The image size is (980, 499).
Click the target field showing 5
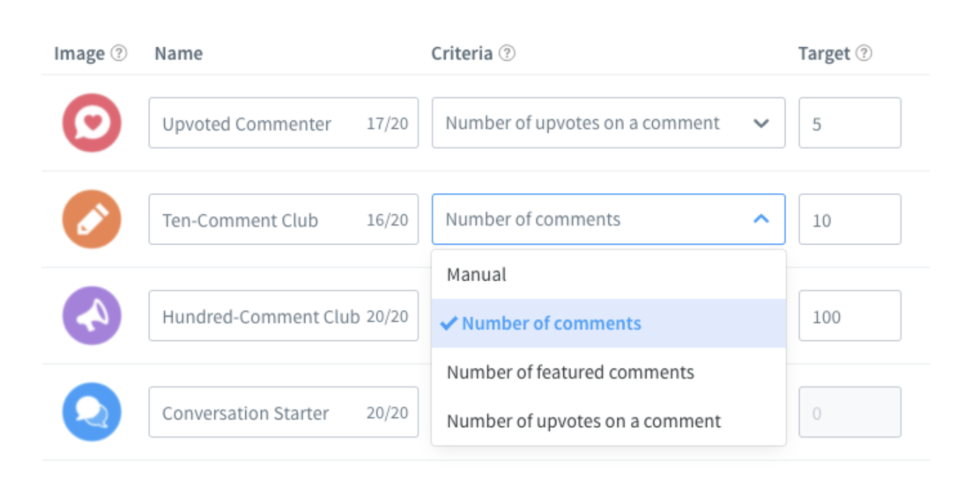coord(849,123)
